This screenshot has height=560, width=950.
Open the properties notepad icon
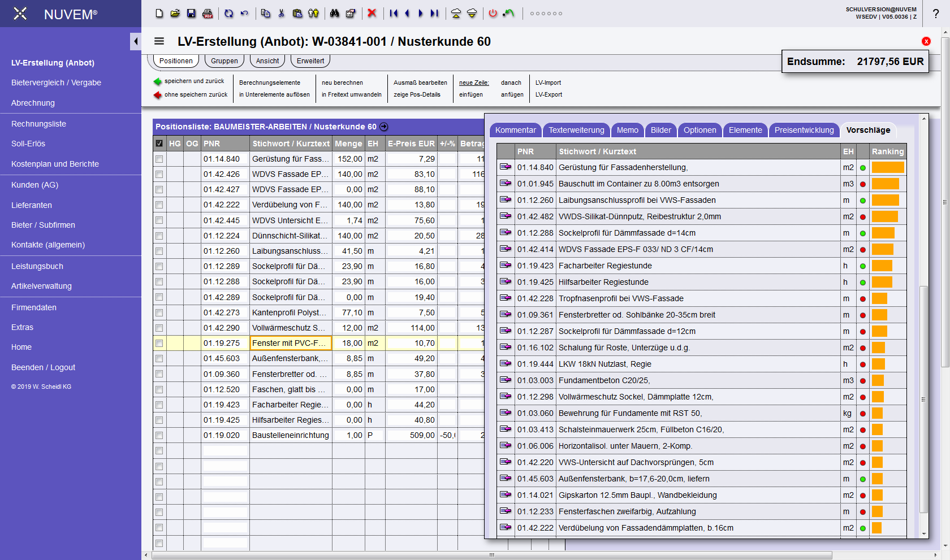click(351, 13)
